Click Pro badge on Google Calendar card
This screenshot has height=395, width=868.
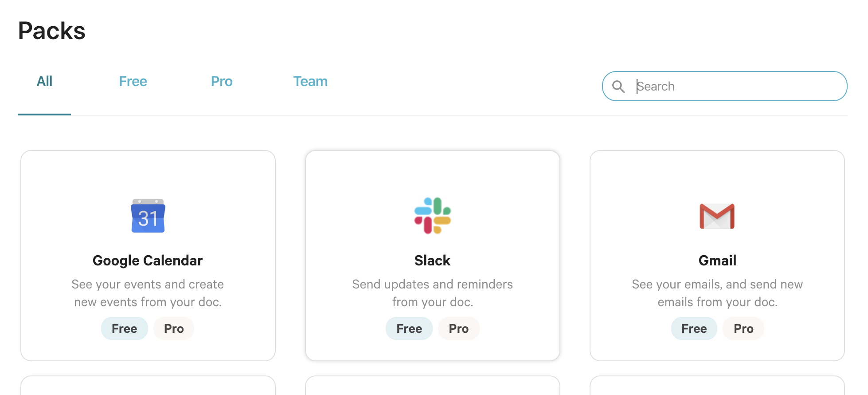click(x=174, y=329)
